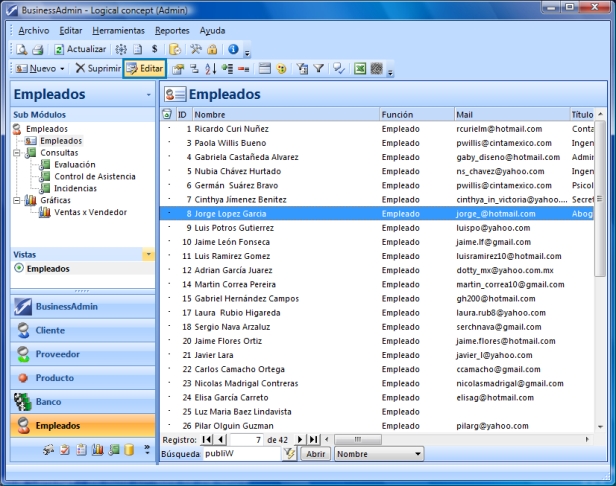Collapse the Gráficas tree node

(18, 200)
